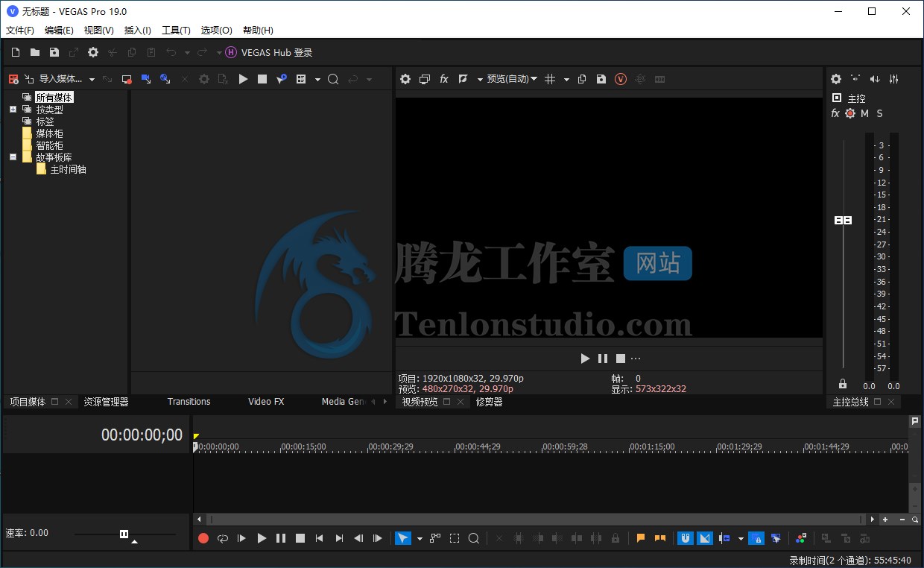The height and width of the screenshot is (568, 924).
Task: Click the external monitor preview icon
Action: click(425, 79)
